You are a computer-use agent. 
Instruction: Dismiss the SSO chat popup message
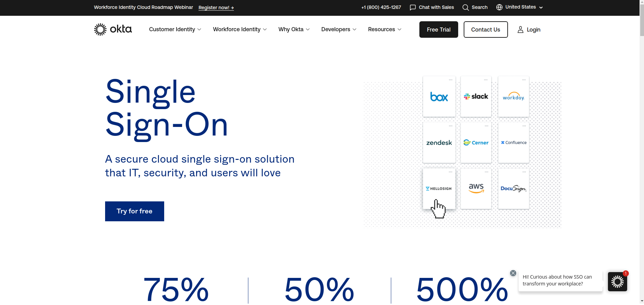click(513, 273)
